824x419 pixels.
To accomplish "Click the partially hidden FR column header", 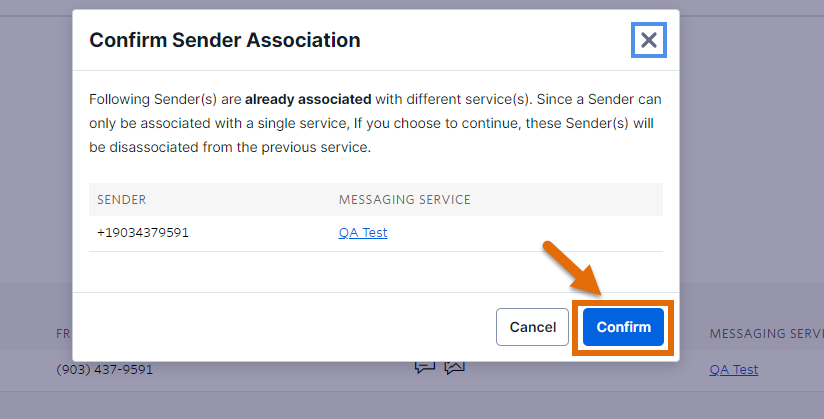I will click(x=63, y=333).
